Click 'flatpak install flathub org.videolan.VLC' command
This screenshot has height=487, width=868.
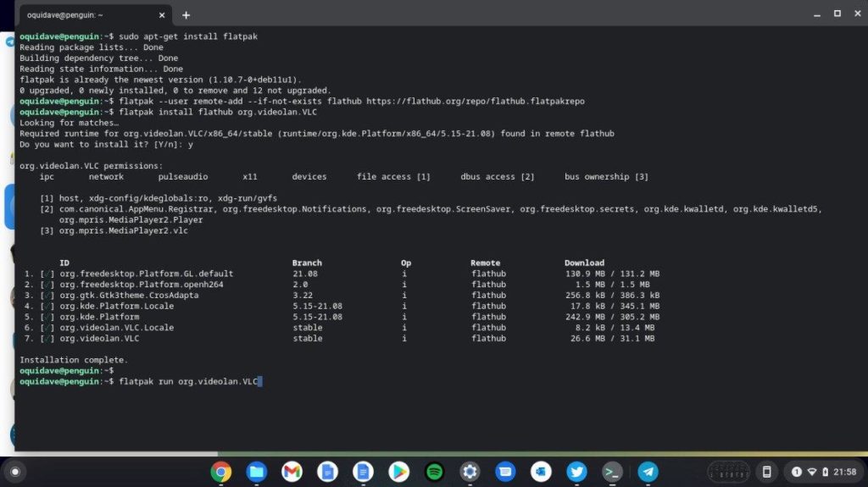[x=218, y=112]
